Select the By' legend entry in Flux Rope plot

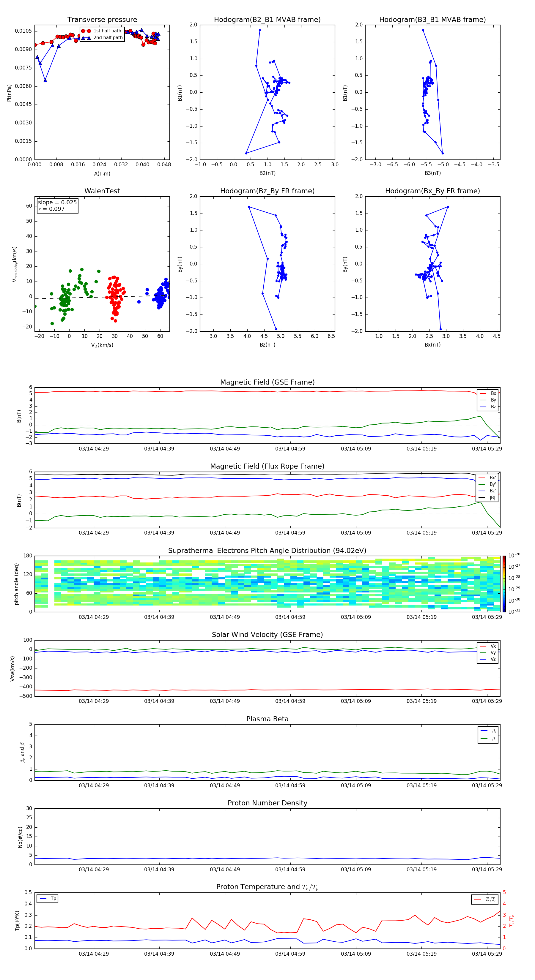pyautogui.click(x=487, y=484)
